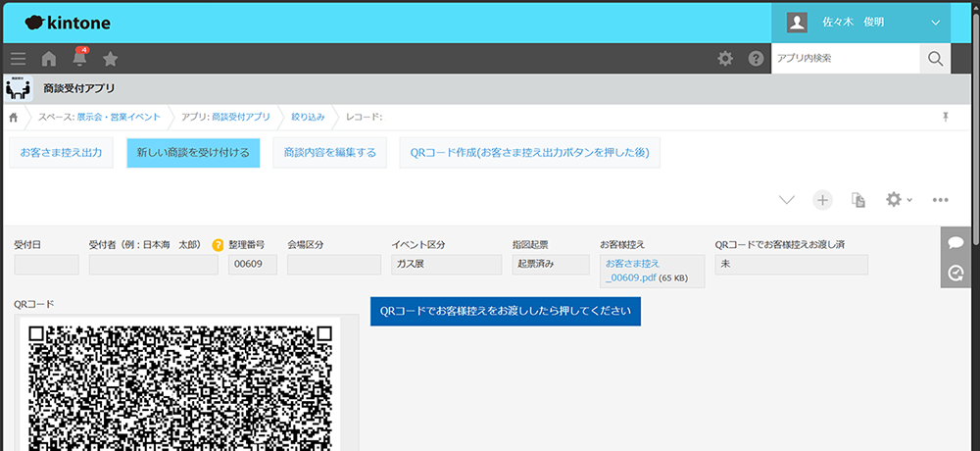This screenshot has height=451, width=980.
Task: Open the comments speech bubble panel
Action: (x=955, y=243)
